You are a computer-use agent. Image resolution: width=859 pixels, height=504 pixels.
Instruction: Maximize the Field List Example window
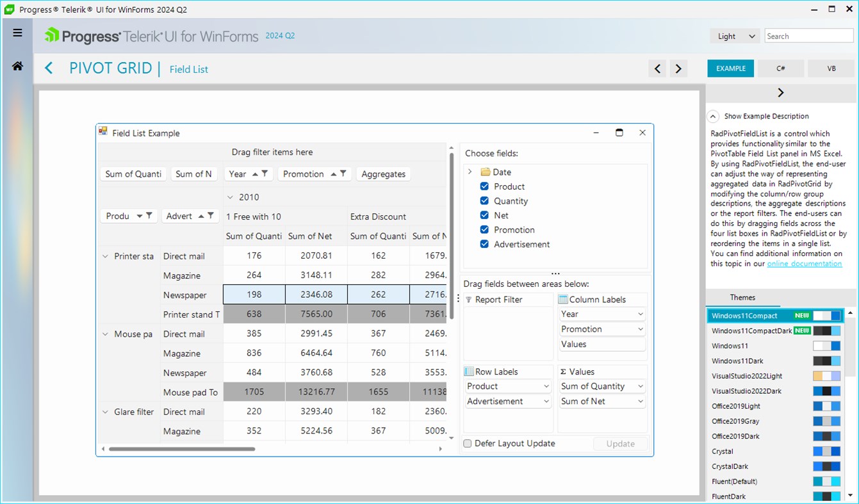[619, 133]
